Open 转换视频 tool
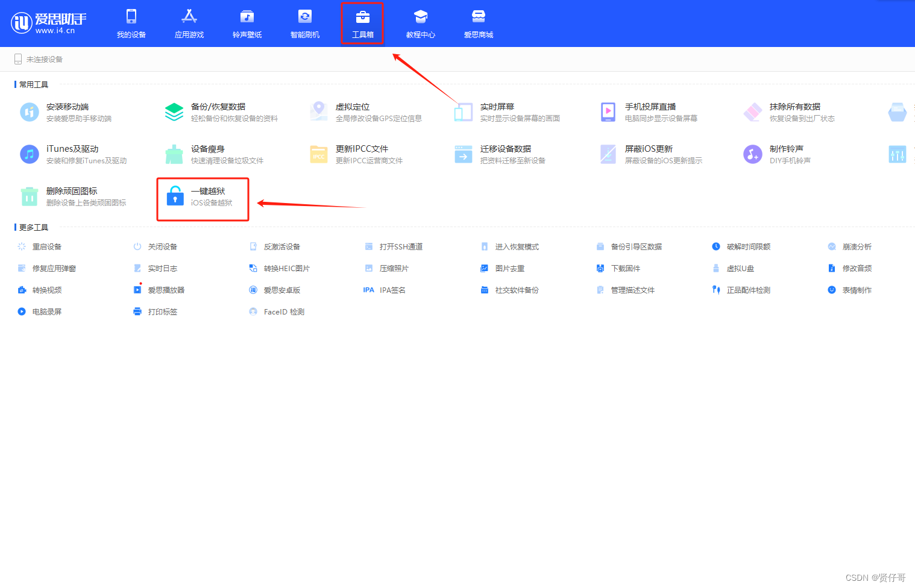 click(x=40, y=290)
